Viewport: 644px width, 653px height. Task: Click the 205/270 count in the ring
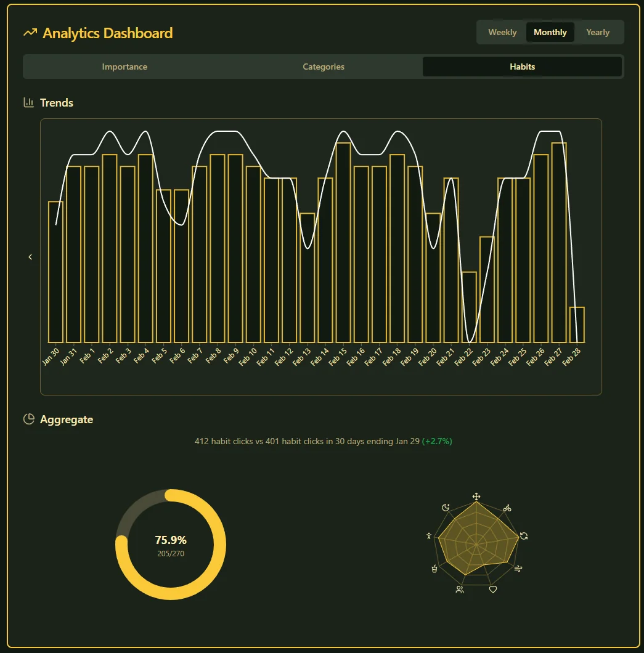click(171, 553)
